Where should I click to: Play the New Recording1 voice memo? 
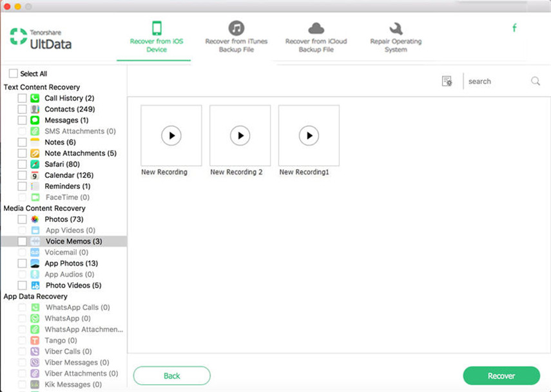[309, 135]
